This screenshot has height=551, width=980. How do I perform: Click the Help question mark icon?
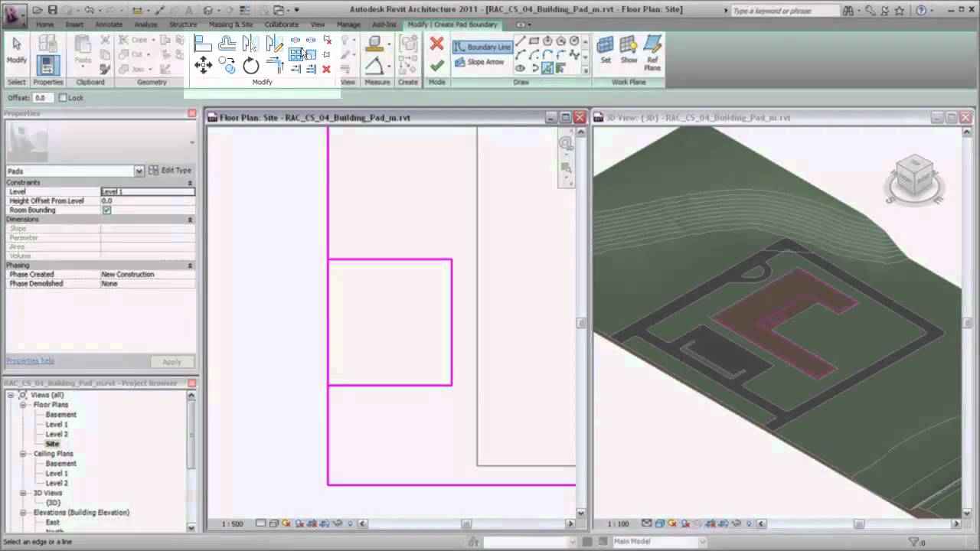pos(921,10)
